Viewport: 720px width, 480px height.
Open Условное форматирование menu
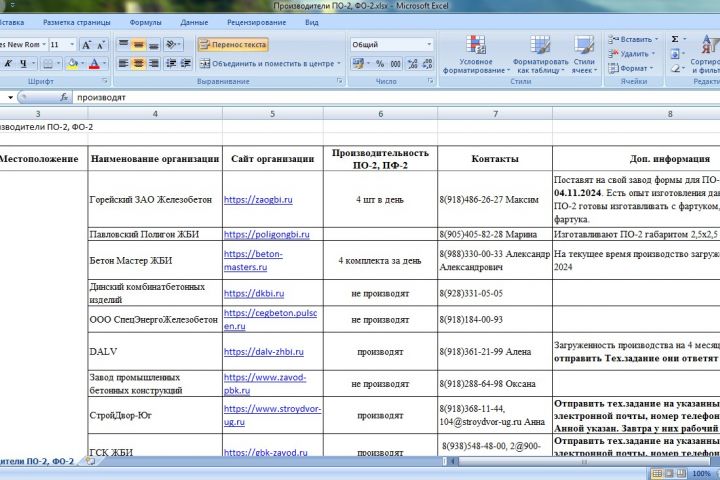pos(476,54)
